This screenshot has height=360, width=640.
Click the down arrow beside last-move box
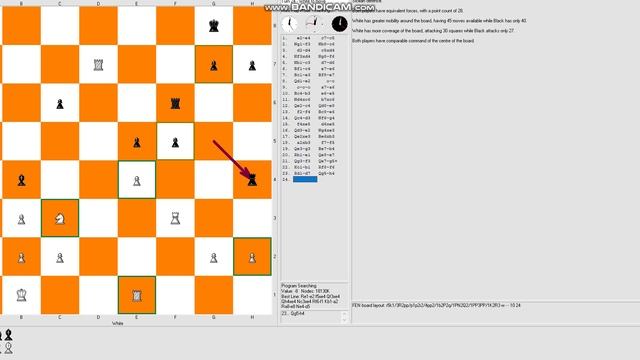344,320
